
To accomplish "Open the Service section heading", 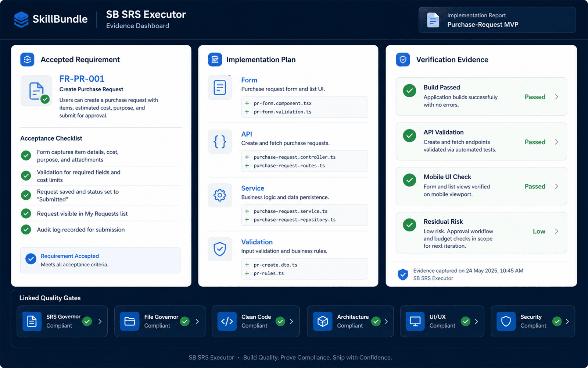I will coord(253,188).
